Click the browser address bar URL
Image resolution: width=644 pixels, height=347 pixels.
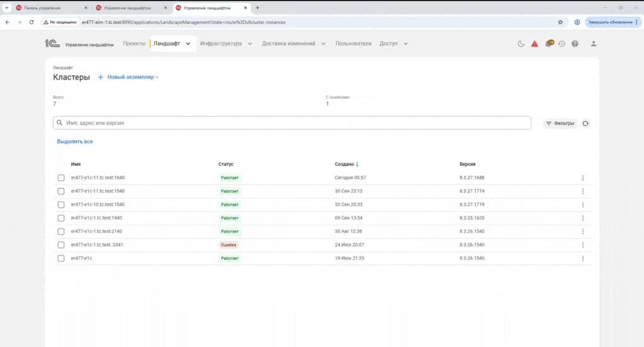tap(183, 22)
